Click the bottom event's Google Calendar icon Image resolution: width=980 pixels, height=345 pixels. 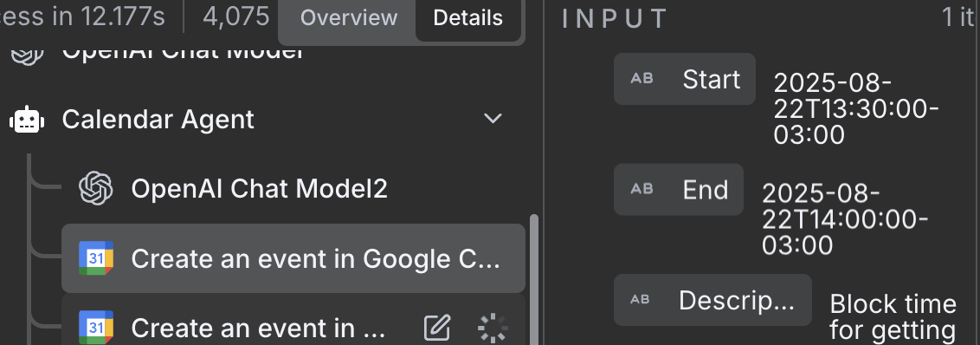click(95, 326)
